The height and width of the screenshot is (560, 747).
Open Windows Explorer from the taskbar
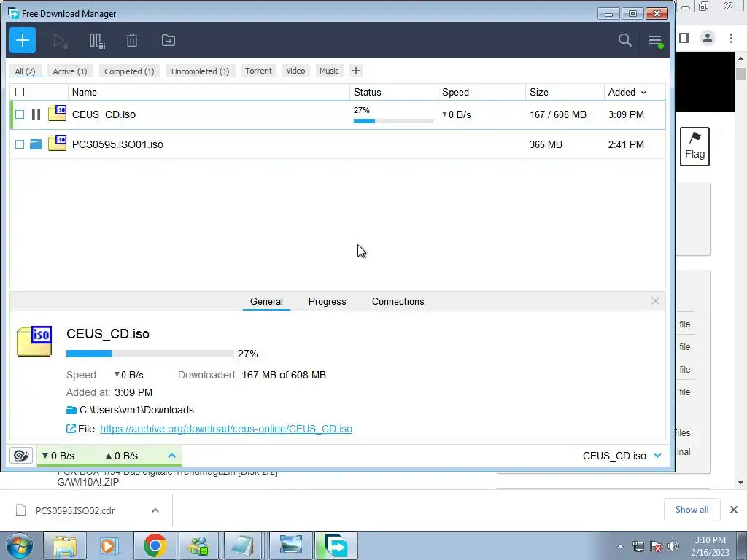[x=65, y=545]
